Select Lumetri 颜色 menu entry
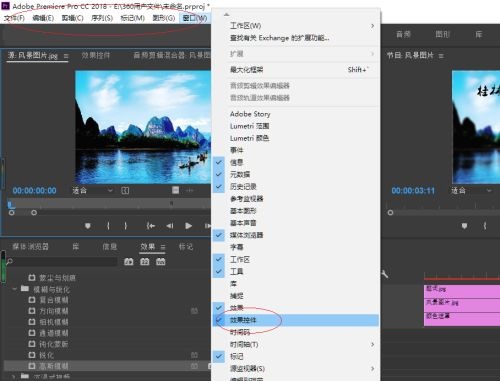The height and width of the screenshot is (381, 500). point(249,138)
